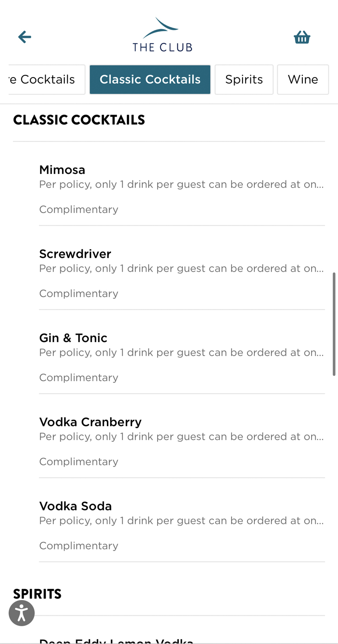Open the Vodka Cranberry drink
Screen dimensions: 338x644
(90, 422)
